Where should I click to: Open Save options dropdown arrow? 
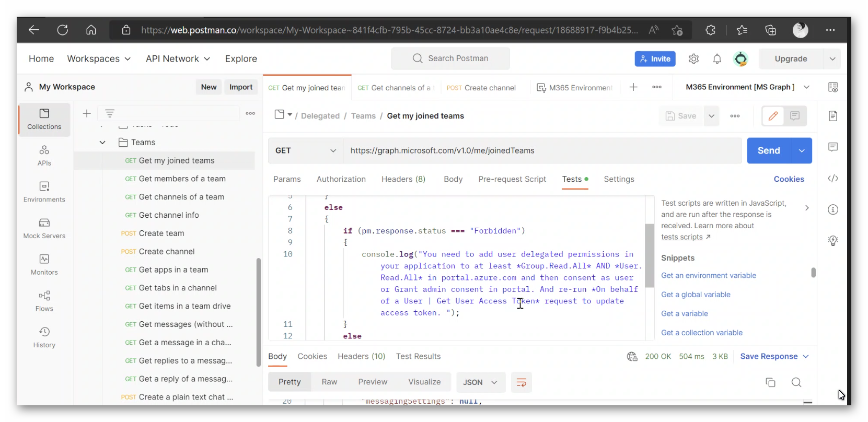pos(711,116)
